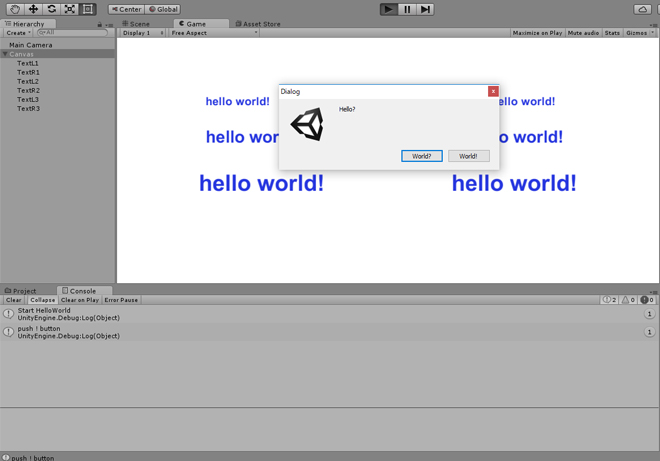Select the Move tool
Viewport: 660px width, 461px height.
(33, 9)
